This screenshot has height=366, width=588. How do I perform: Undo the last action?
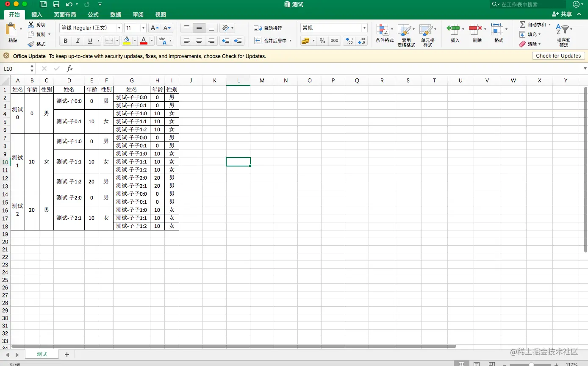pos(69,4)
